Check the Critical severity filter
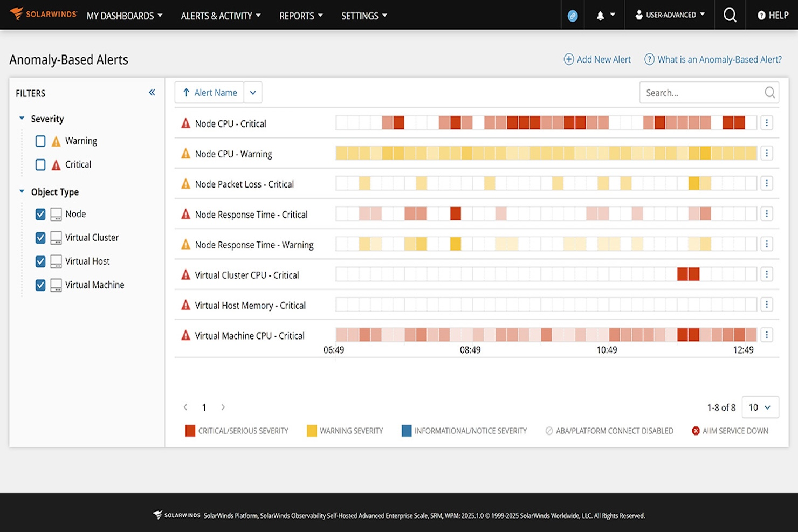The width and height of the screenshot is (798, 532). tap(40, 164)
